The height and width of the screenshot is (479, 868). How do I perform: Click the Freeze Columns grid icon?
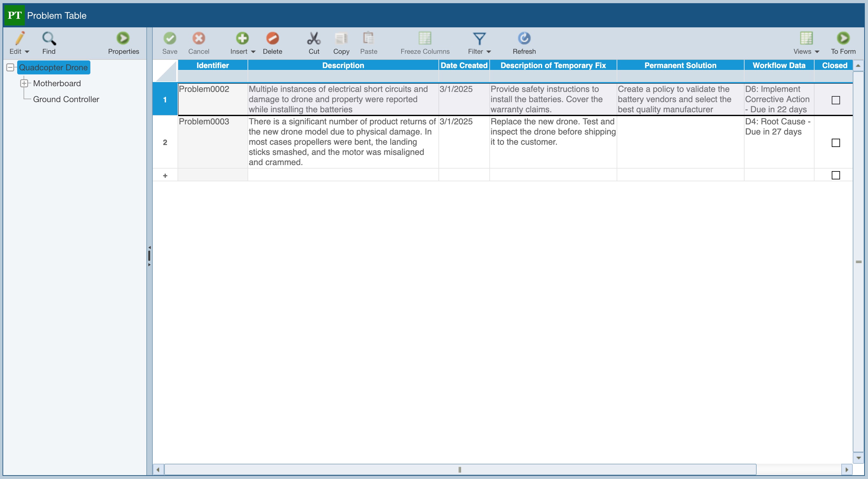(425, 38)
